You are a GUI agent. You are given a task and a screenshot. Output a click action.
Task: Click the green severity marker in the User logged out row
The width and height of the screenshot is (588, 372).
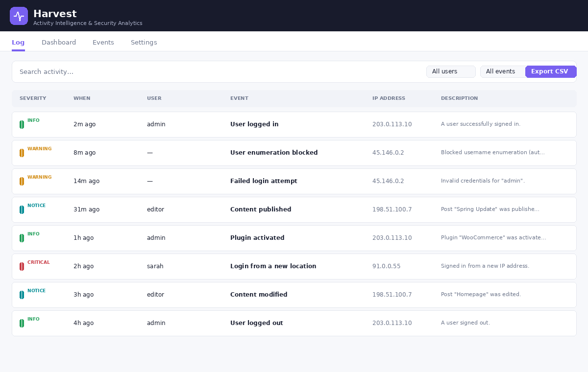point(22,323)
